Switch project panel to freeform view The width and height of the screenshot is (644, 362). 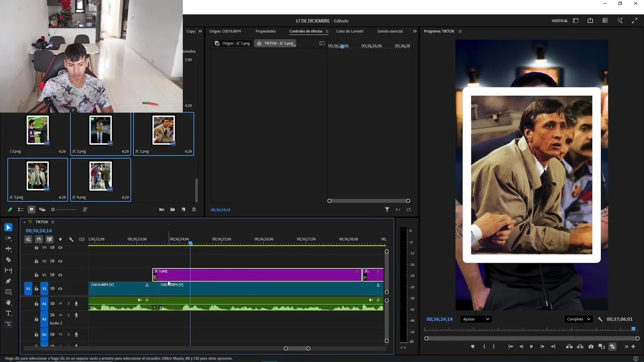42,210
